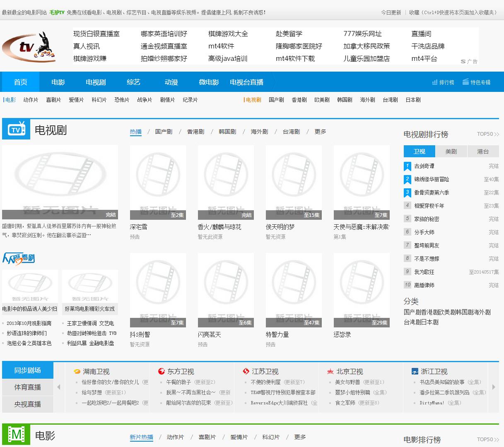Open 东方卫视 channel logo

click(162, 372)
